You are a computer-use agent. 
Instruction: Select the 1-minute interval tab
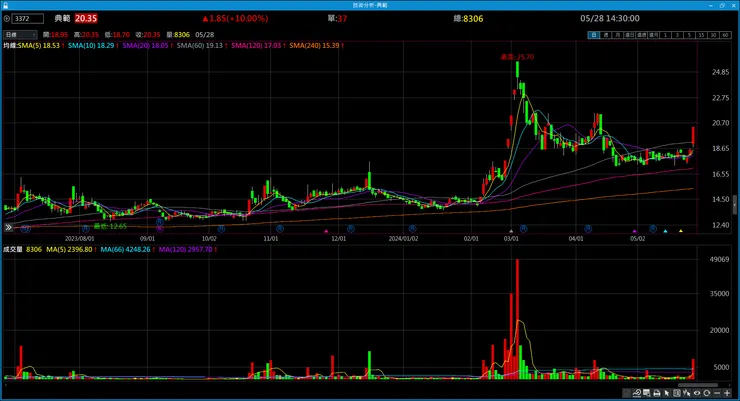[665, 35]
